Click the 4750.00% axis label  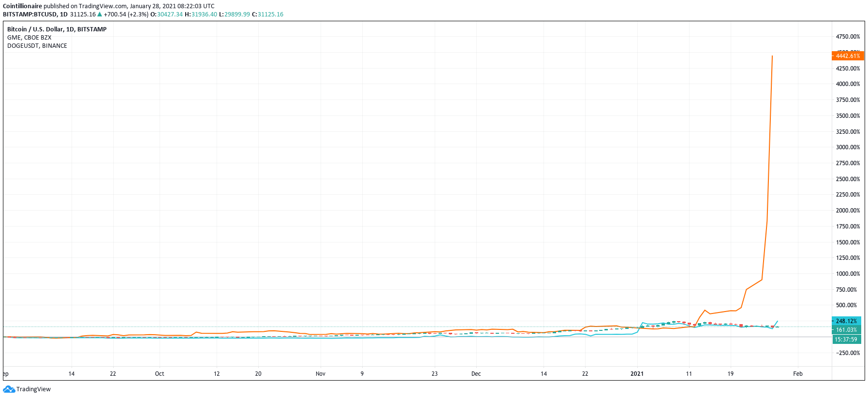[x=848, y=37]
